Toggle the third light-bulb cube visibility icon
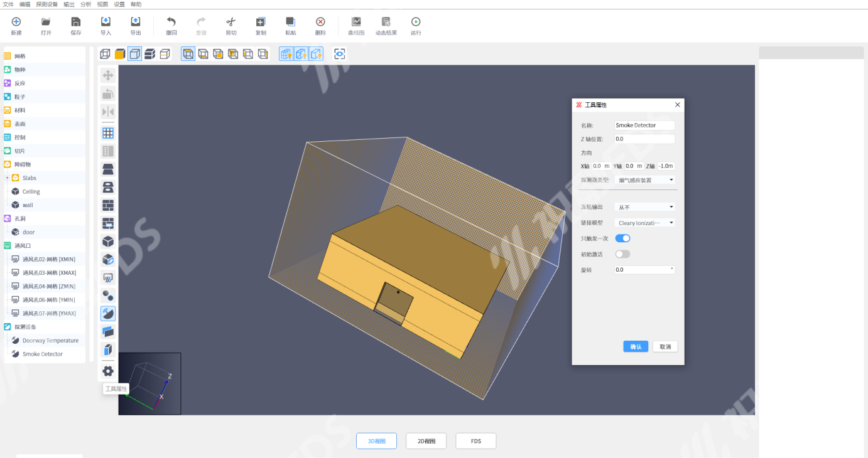Screen dimensions: 868x458 pyautogui.click(x=317, y=54)
